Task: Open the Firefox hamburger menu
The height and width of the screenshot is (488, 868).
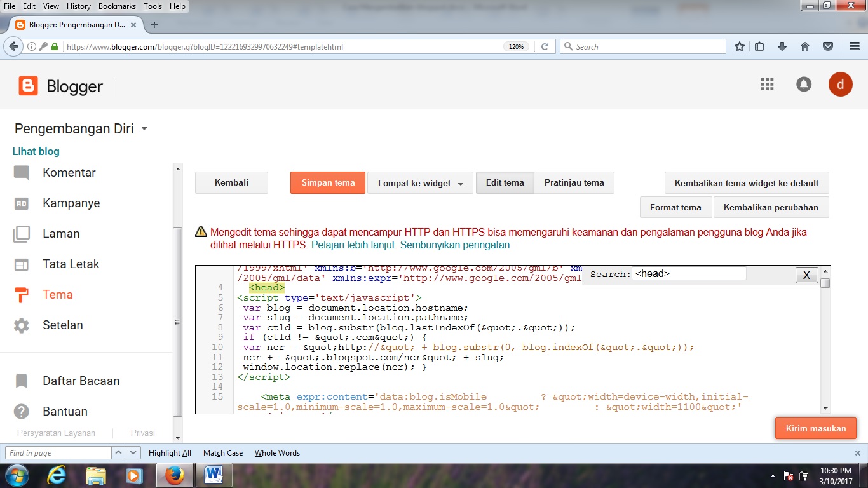Action: pyautogui.click(x=855, y=46)
